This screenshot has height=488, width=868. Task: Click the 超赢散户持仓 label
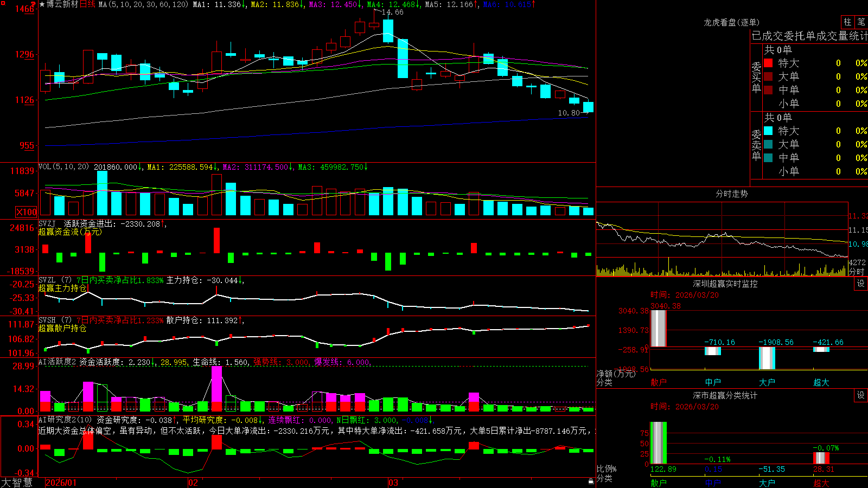[x=62, y=328]
